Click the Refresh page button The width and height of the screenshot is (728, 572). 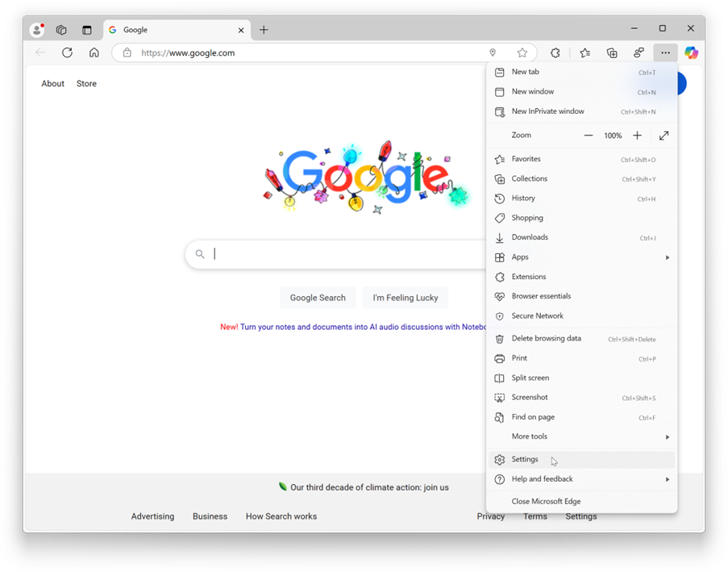pyautogui.click(x=67, y=52)
